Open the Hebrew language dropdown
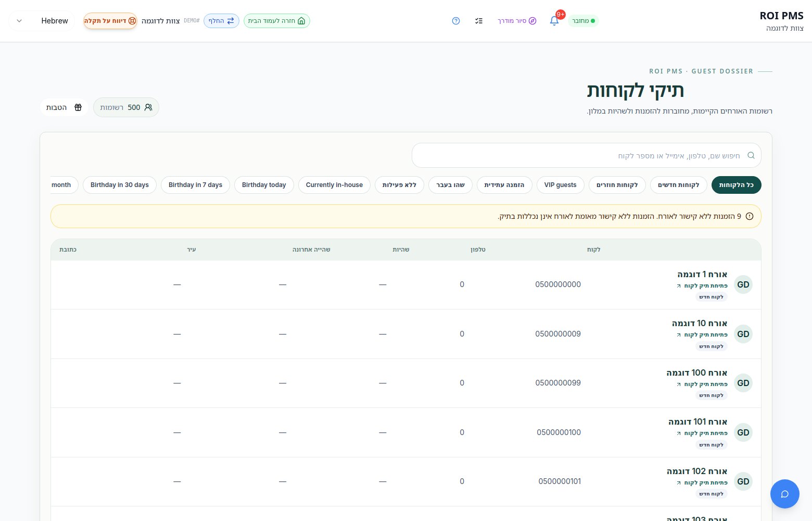This screenshot has width=812, height=521. 42,21
